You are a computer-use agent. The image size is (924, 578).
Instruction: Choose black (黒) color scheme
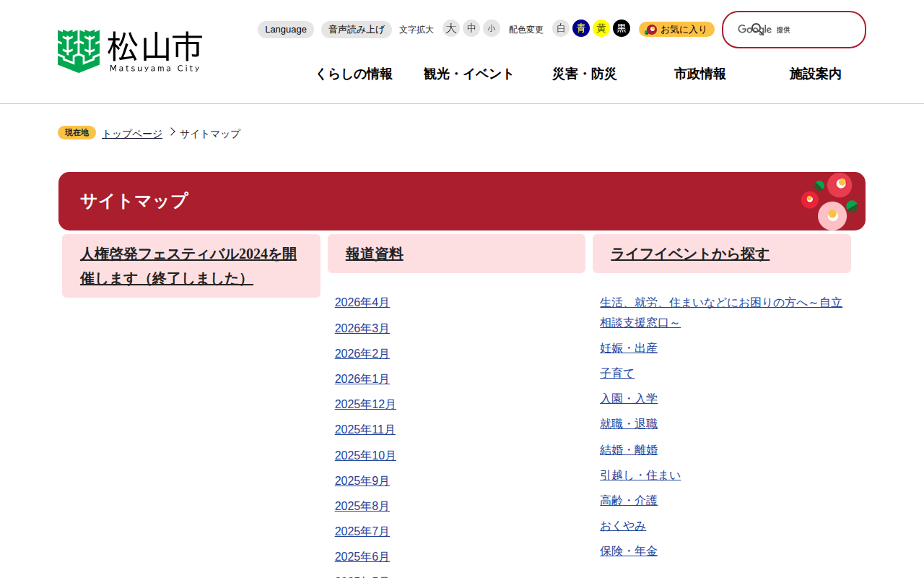tap(622, 28)
